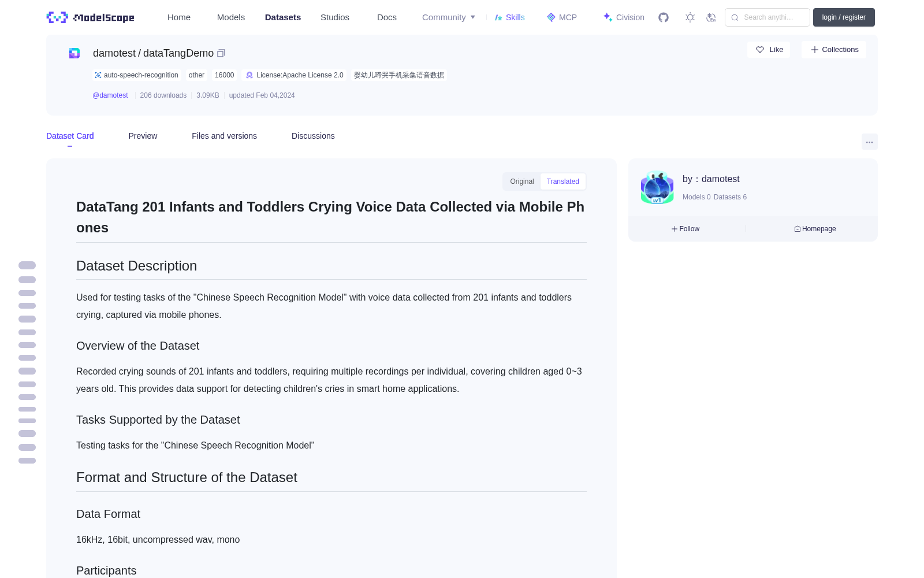
Task: Select the Files and versions tab
Action: [x=224, y=136]
